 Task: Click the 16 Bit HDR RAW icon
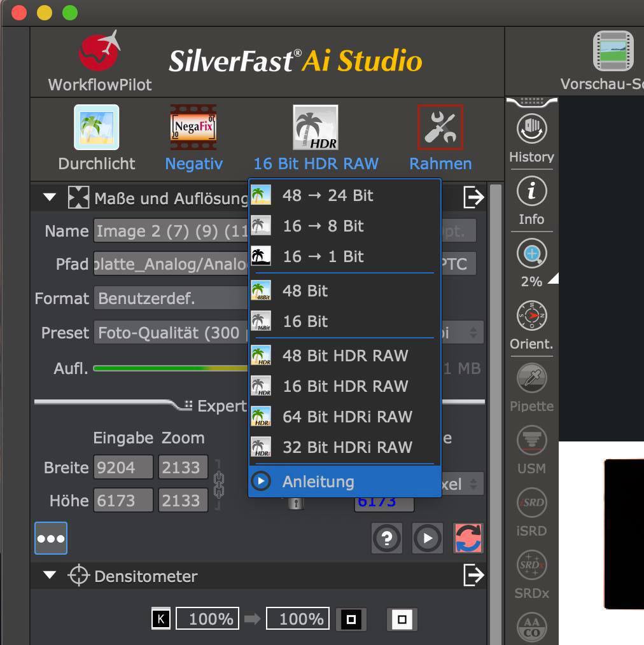[x=316, y=127]
